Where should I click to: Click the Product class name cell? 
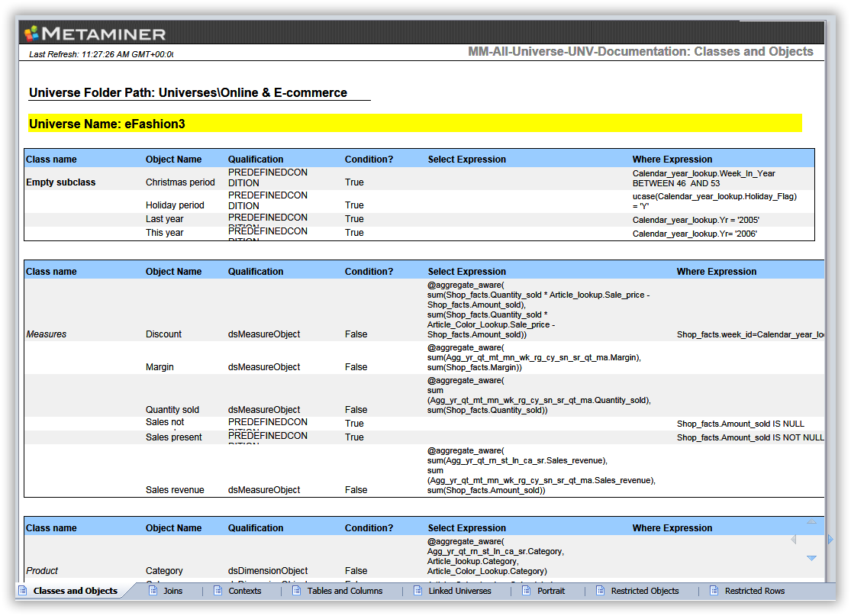click(x=42, y=571)
